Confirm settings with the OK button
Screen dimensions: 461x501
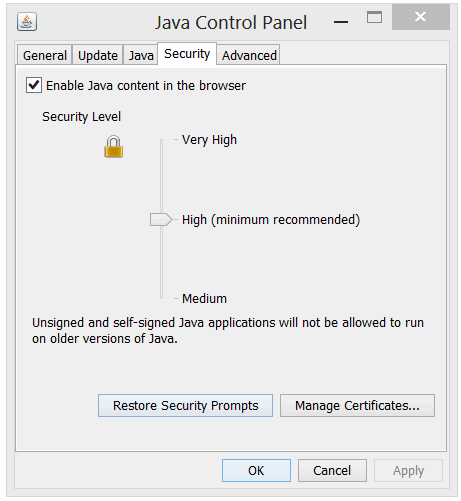[256, 470]
